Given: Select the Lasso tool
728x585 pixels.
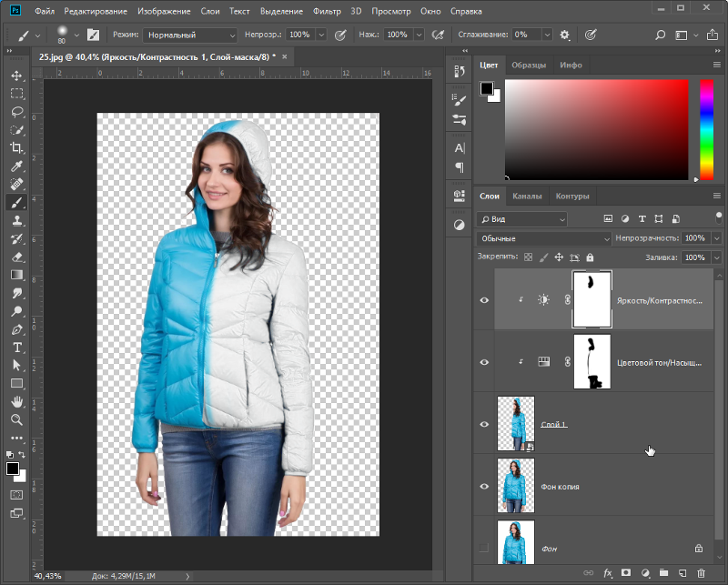Looking at the screenshot, I should click(16, 111).
